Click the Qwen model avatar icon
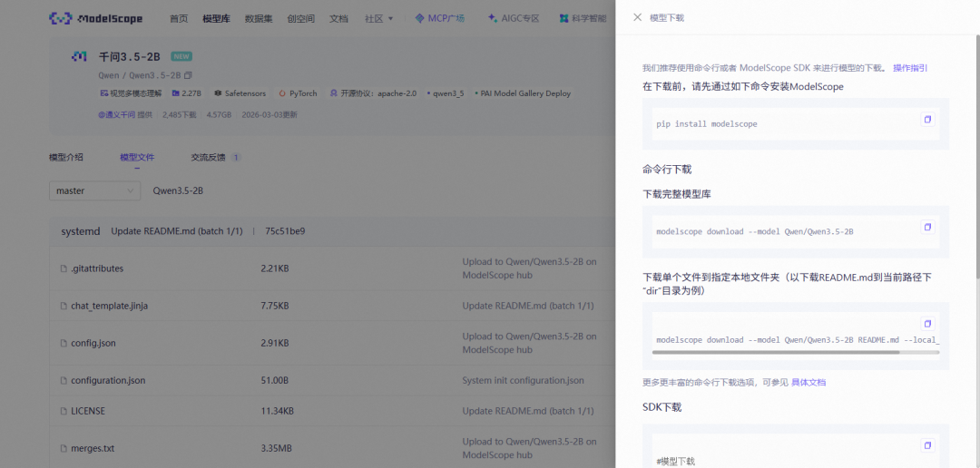980x468 pixels. (79, 57)
